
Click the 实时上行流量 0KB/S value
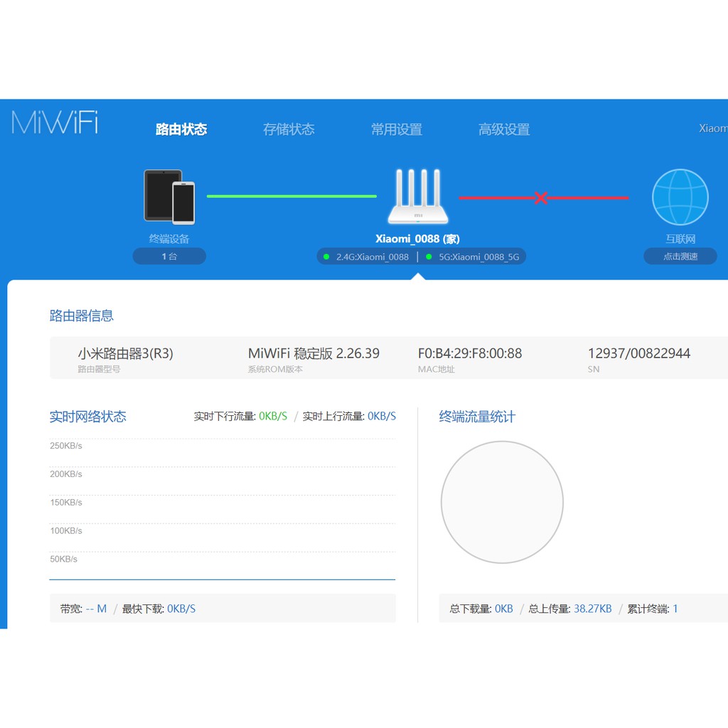pos(382,416)
